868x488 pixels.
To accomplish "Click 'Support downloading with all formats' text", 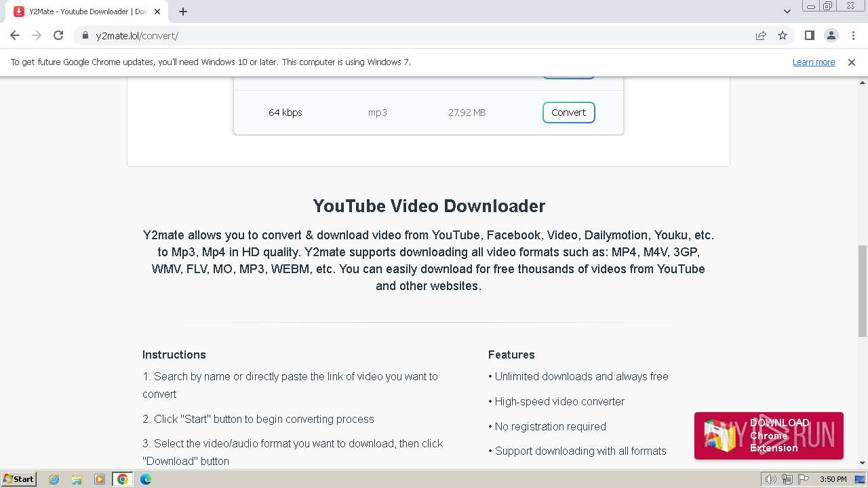I will (x=577, y=451).
